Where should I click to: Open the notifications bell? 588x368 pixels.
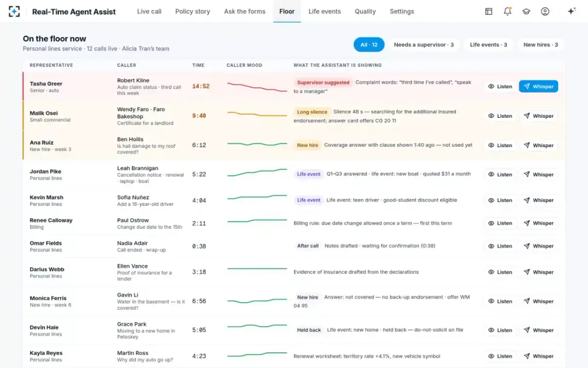[x=508, y=11]
